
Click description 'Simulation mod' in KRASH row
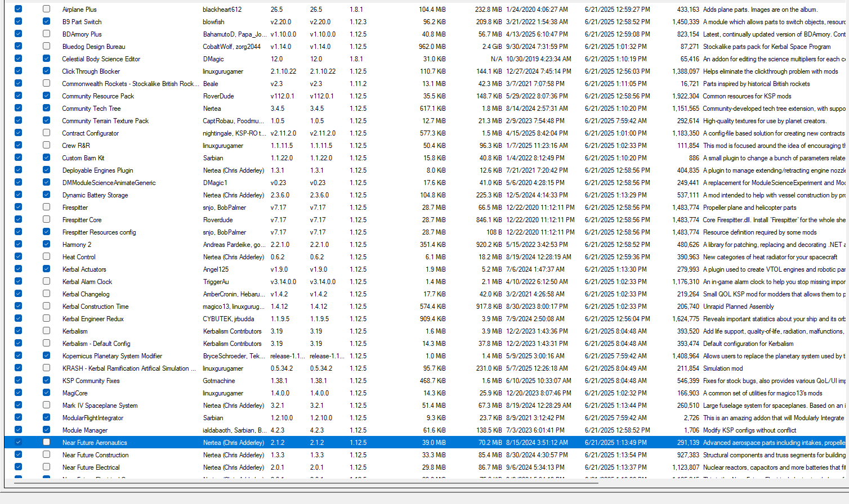pyautogui.click(x=723, y=368)
